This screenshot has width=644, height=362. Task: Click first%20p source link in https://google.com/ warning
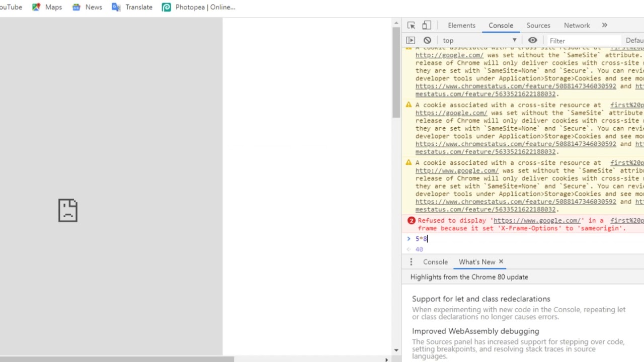[627, 105]
